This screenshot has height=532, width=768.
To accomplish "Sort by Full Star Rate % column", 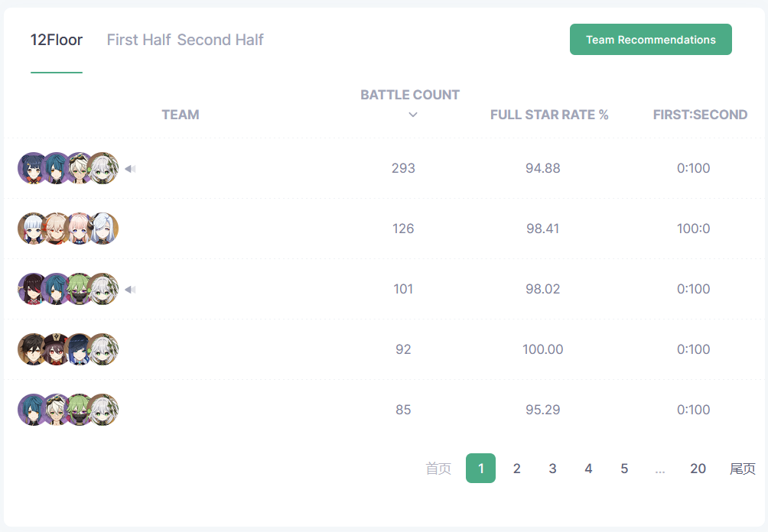I will tap(549, 115).
